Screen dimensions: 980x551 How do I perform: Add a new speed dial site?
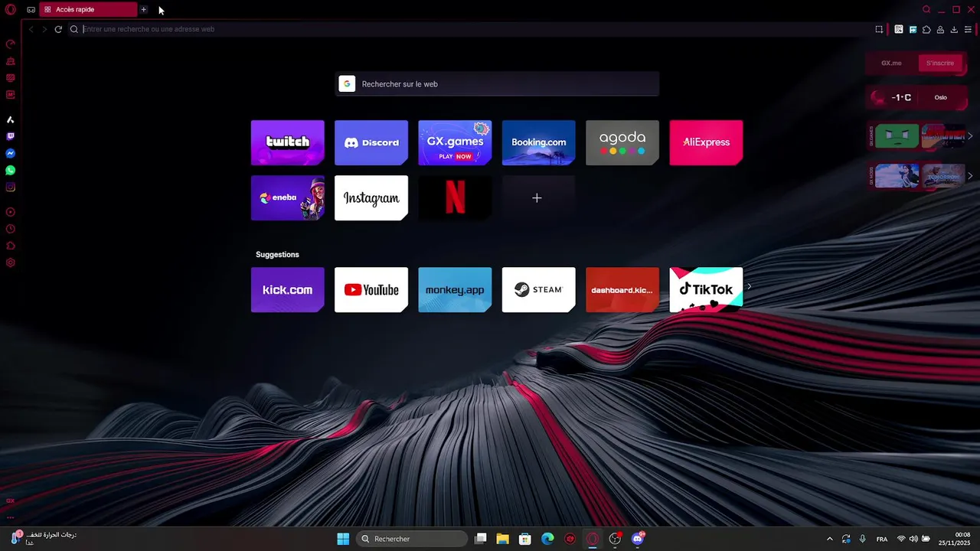click(539, 197)
